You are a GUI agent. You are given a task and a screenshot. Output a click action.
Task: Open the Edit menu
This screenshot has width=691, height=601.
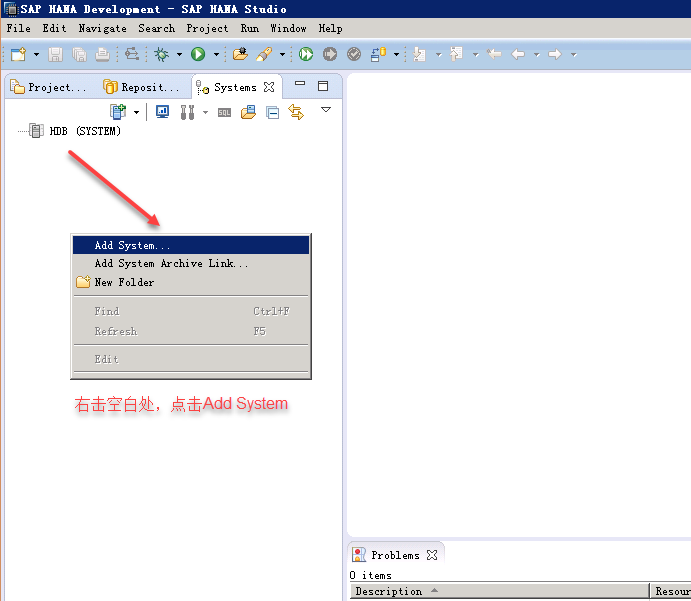coord(54,28)
